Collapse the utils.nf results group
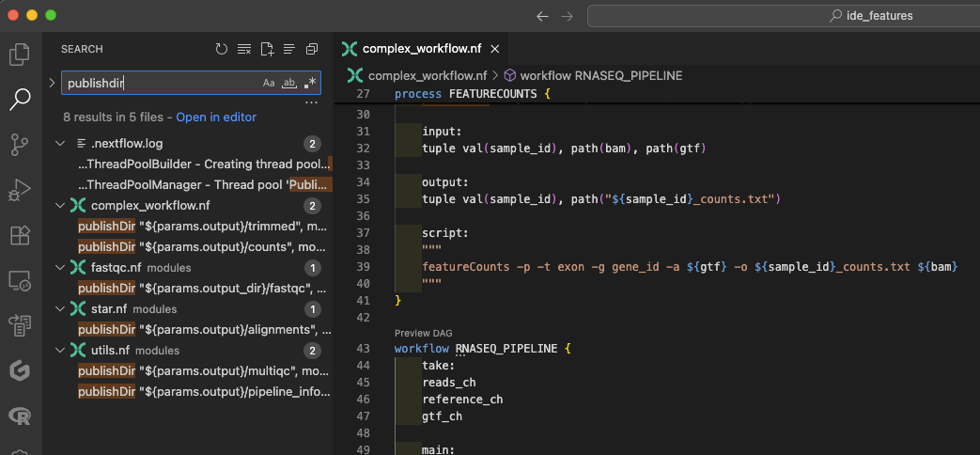The image size is (980, 455). (60, 351)
